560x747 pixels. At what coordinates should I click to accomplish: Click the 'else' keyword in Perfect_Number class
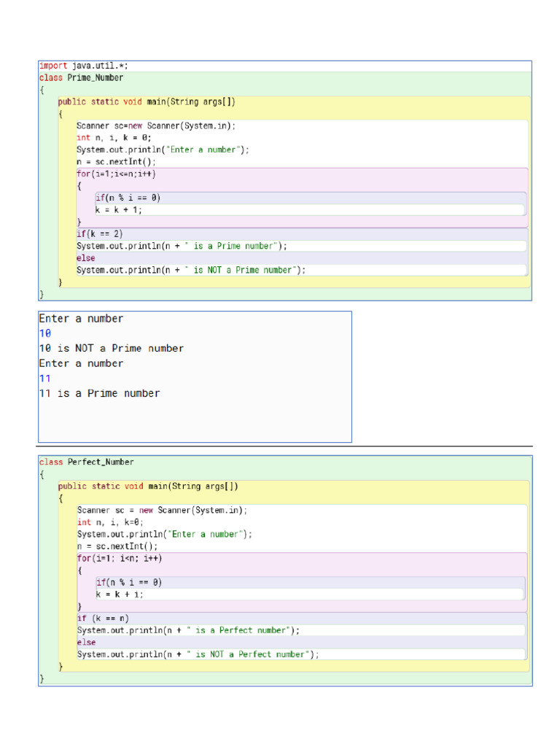86,643
